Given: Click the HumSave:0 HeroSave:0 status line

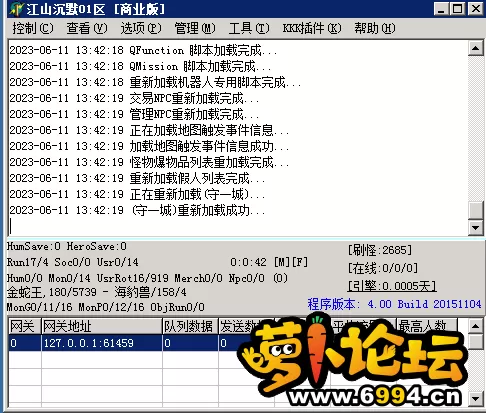Looking at the screenshot, I should [x=67, y=247].
